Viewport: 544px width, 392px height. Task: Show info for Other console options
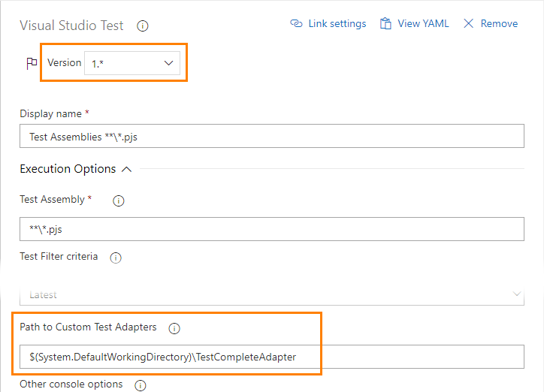coord(140,385)
